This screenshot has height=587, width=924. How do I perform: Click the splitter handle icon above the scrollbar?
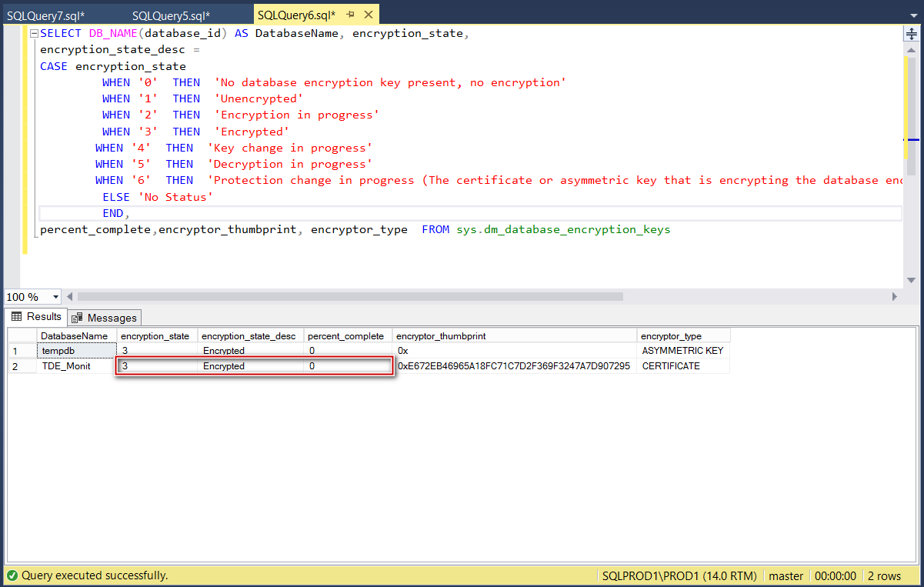tap(911, 33)
